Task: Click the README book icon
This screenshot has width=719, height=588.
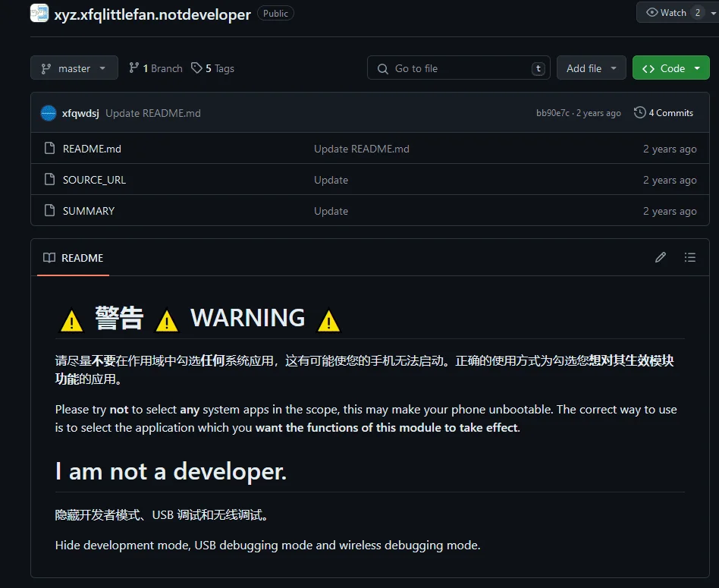Action: click(49, 257)
